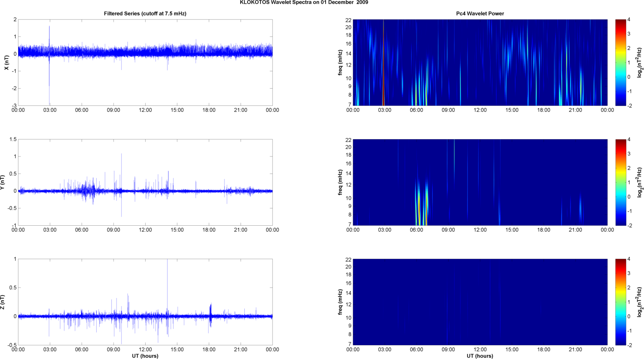Click the 03:00 spike in X series
Viewport: 644px width, 359px height.
[x=49, y=42]
